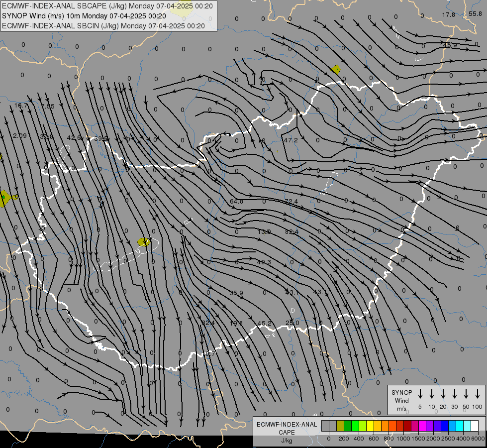Click the 7.55 value at left side
The height and width of the screenshot is (448, 487).
(48, 107)
